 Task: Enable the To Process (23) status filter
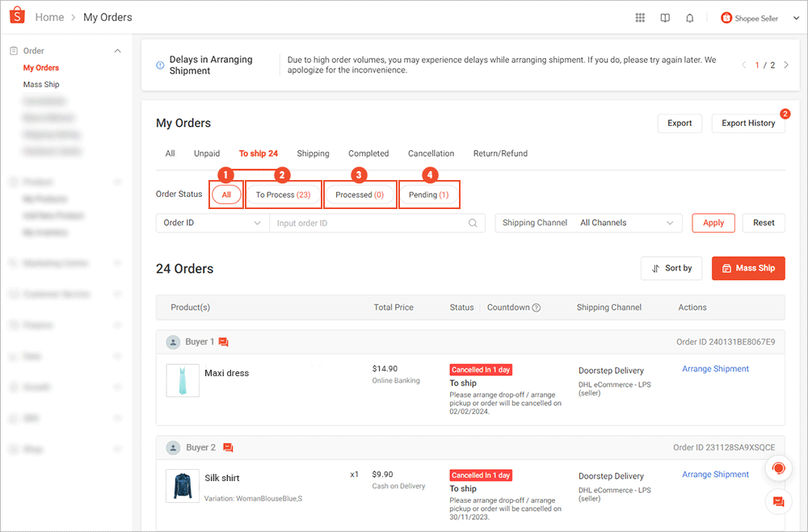283,195
